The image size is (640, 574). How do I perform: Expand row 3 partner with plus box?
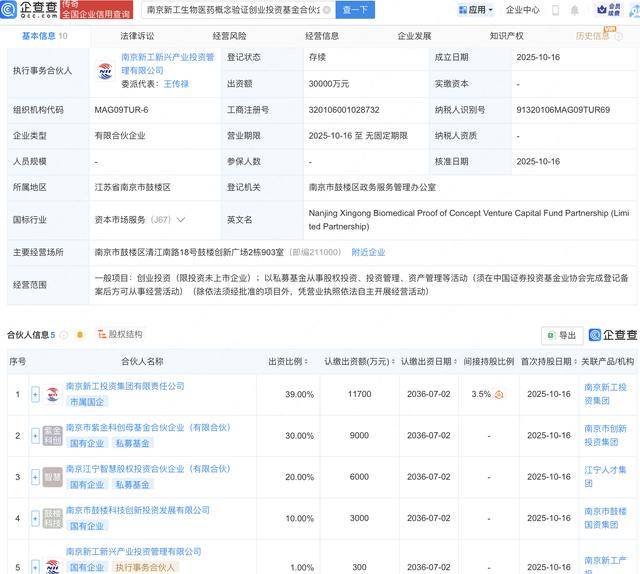[x=35, y=477]
